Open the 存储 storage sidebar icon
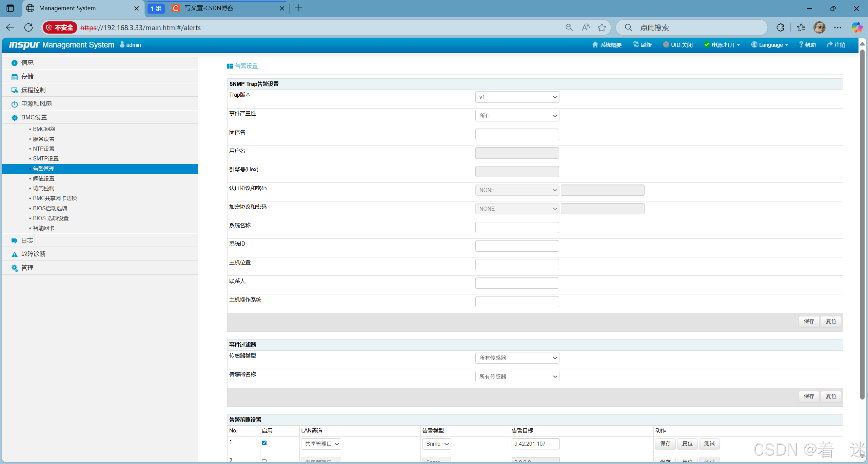This screenshot has width=868, height=464. (x=14, y=77)
